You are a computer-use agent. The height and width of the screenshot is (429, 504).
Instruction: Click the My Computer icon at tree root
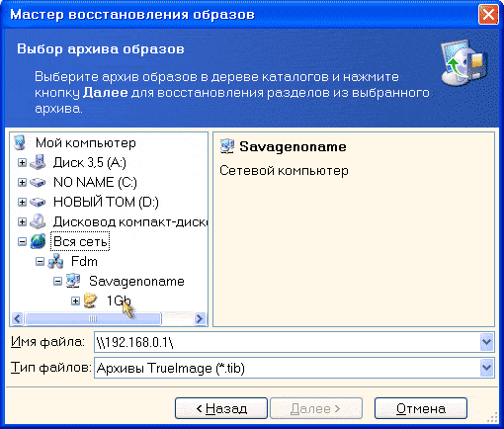tap(20, 142)
